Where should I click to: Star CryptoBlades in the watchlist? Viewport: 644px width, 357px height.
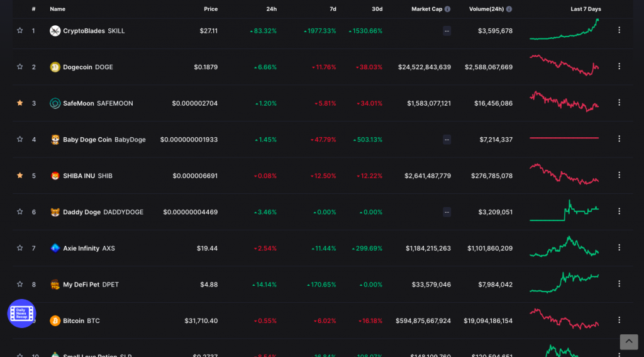pyautogui.click(x=19, y=30)
